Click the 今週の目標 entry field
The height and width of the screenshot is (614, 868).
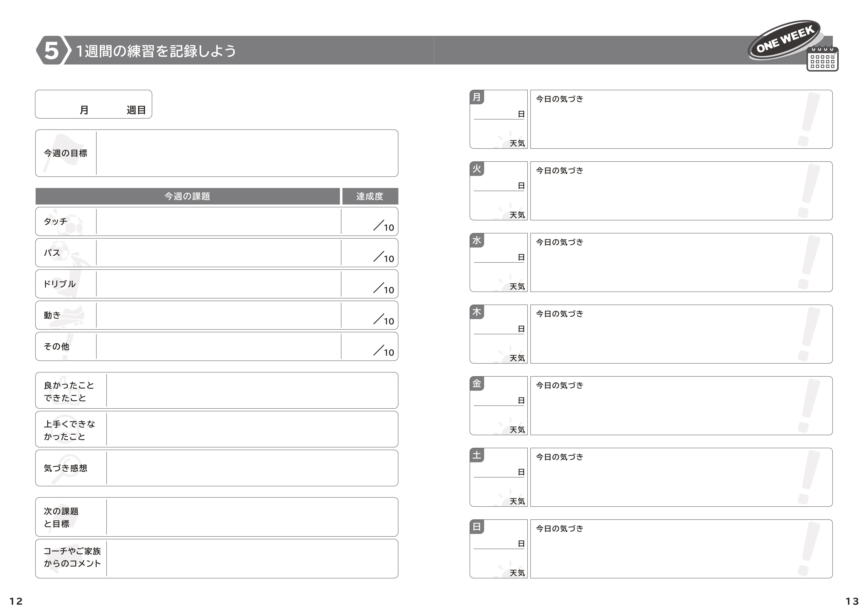(246, 153)
